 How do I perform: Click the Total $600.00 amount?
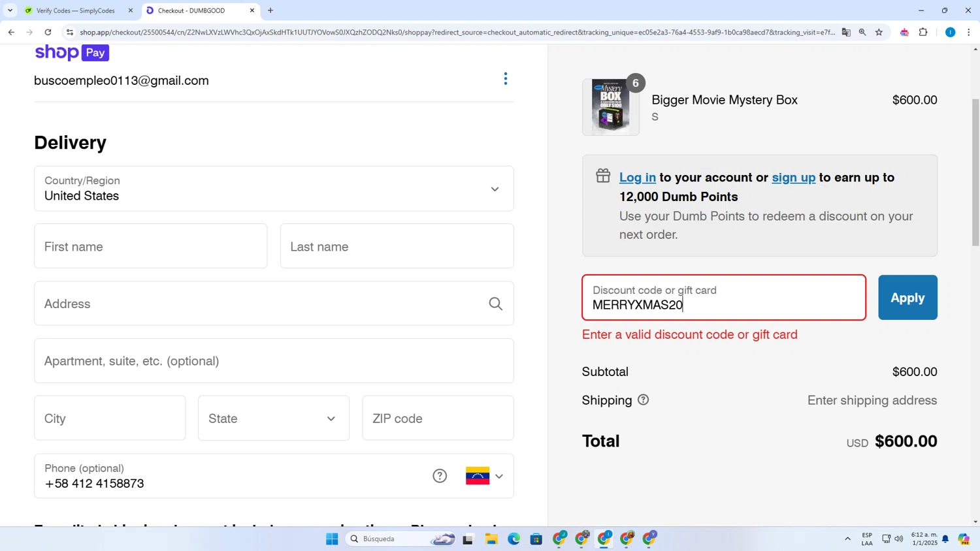pyautogui.click(x=906, y=441)
